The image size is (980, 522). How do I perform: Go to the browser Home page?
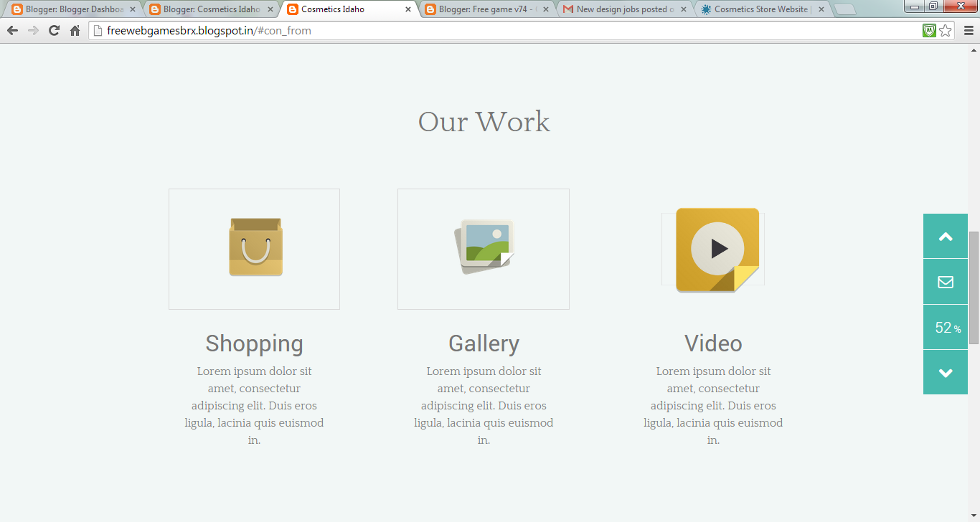click(x=75, y=31)
